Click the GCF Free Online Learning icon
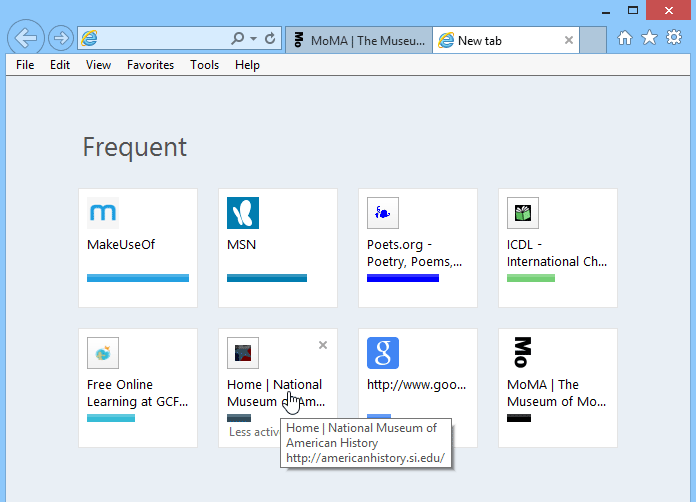The image size is (696, 502). (103, 353)
